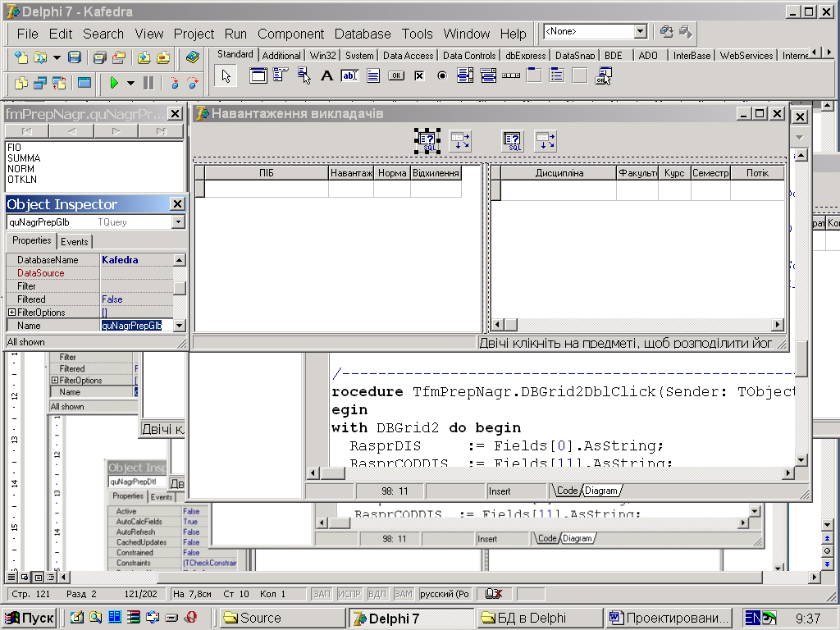This screenshot has width=840, height=630.
Task: Click the Пуск start button
Action: coord(30,618)
